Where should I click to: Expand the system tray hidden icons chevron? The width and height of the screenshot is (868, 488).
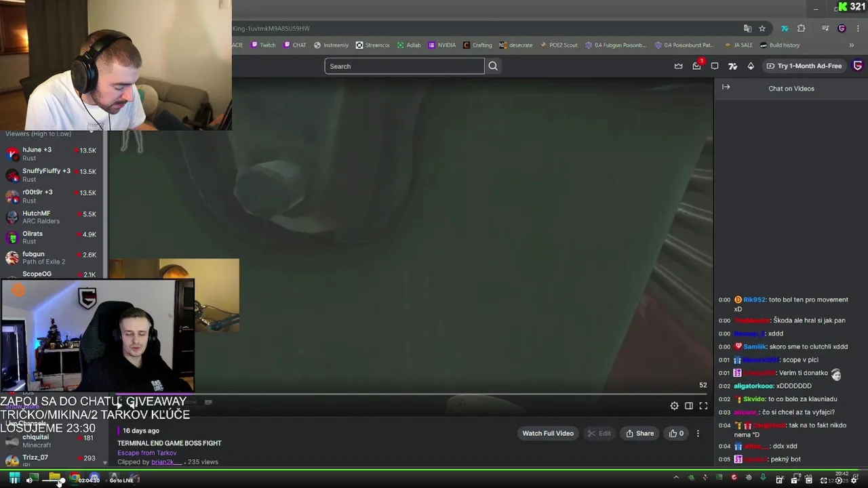coord(675,478)
